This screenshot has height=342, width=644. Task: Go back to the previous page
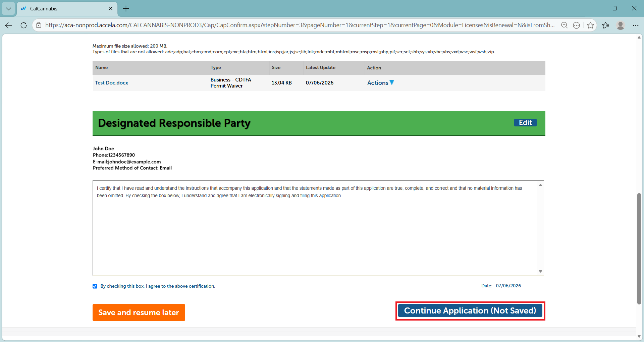tap(9, 25)
